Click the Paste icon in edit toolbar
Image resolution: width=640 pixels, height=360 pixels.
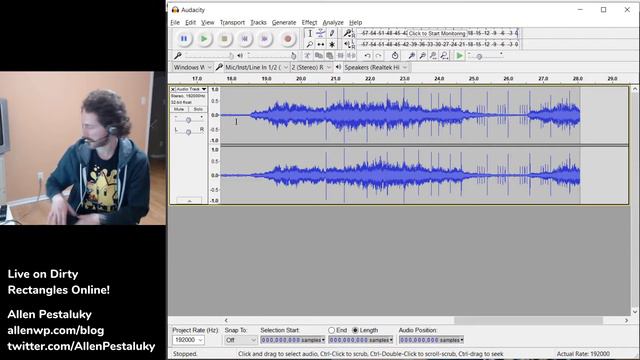(329, 56)
